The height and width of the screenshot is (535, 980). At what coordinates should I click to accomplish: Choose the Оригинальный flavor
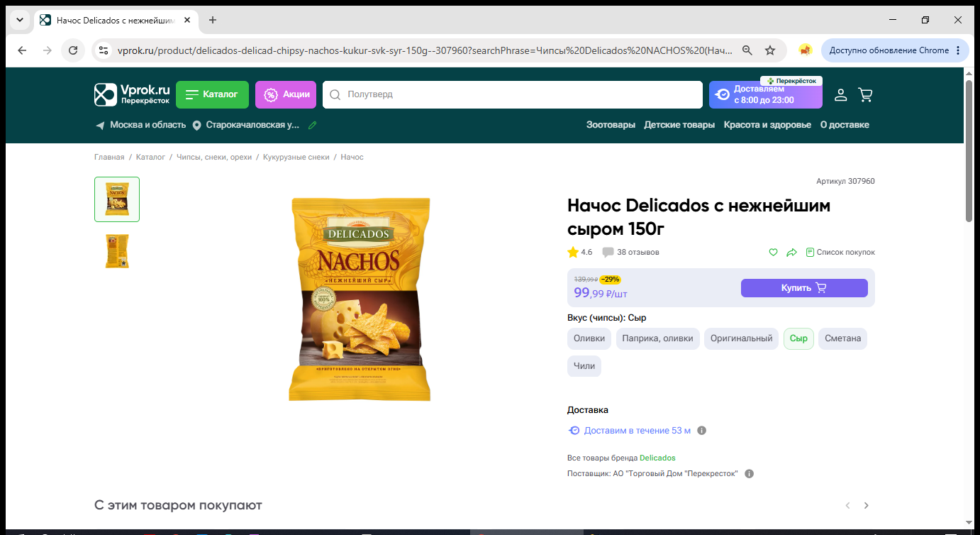point(742,338)
